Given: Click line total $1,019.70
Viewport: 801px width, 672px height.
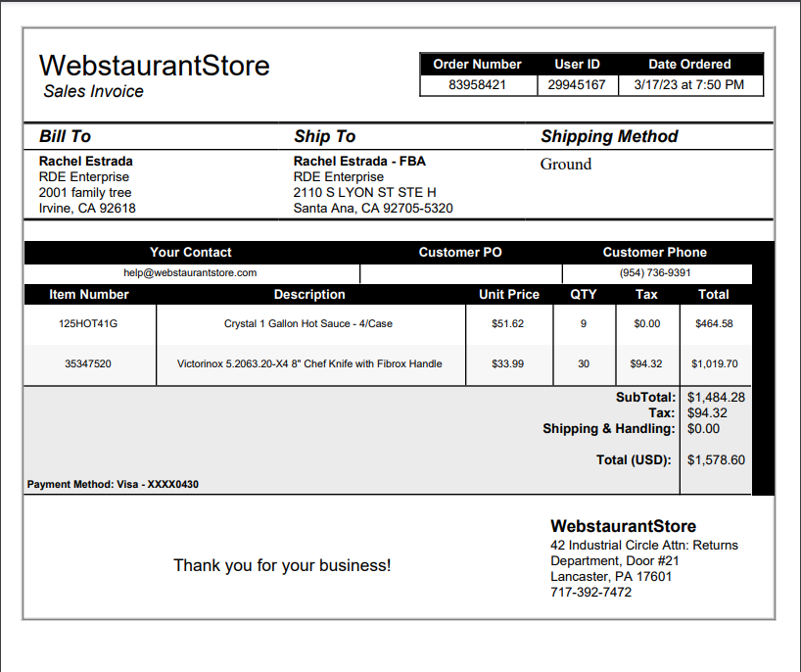Looking at the screenshot, I should (x=715, y=364).
